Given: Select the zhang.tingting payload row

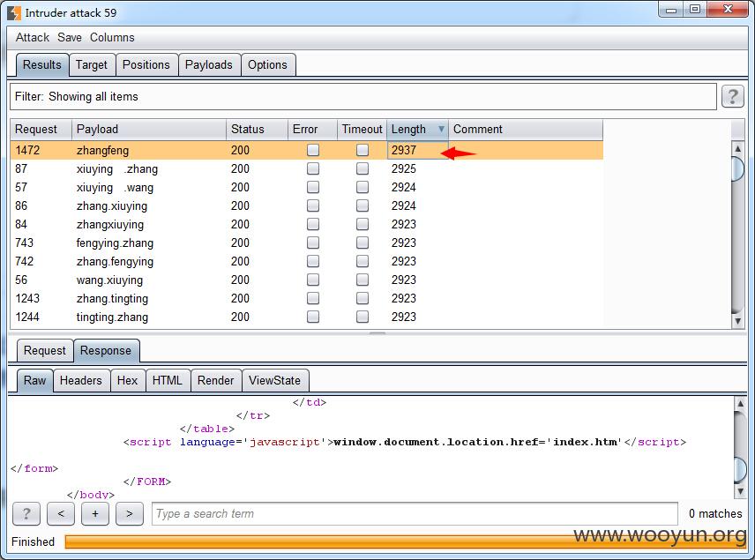Looking at the screenshot, I should coord(307,299).
